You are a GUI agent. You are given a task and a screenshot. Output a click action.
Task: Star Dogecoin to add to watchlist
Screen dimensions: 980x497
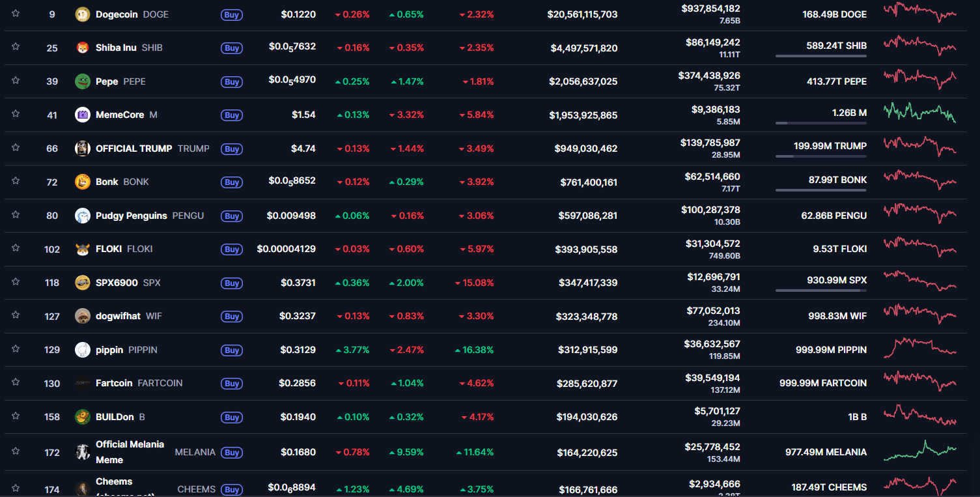16,13
